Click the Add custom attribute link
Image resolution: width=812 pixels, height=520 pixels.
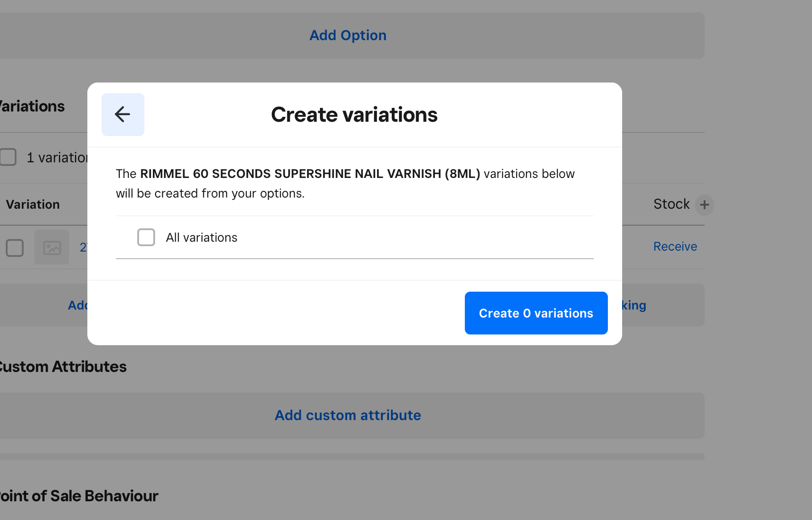348,415
